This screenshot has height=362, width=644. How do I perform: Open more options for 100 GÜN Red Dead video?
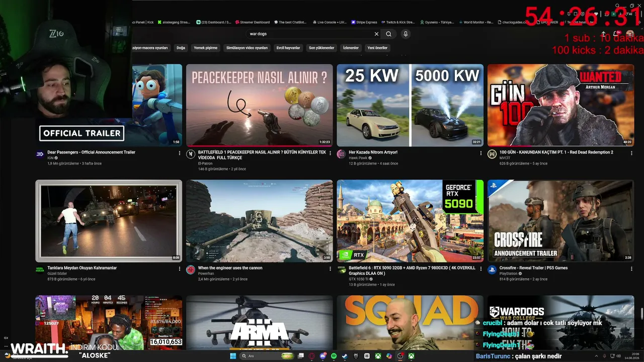[x=631, y=153]
